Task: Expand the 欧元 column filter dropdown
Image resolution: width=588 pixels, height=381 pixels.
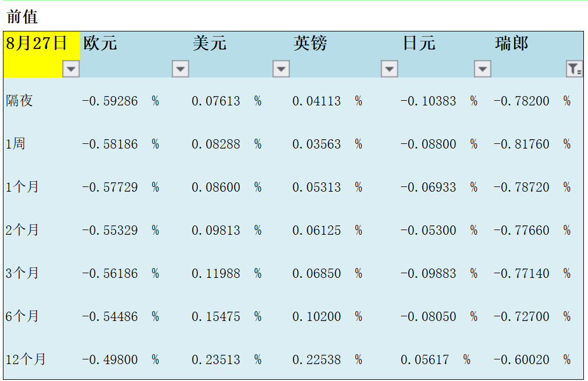Action: click(180, 69)
